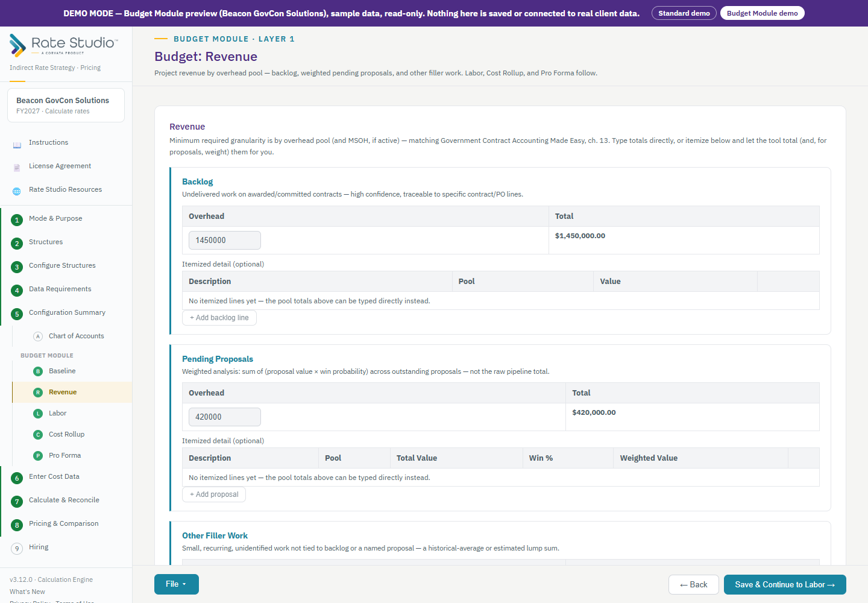Click the Pending Proposals total $420,000.00
This screenshot has height=603, width=868.
[x=594, y=412]
